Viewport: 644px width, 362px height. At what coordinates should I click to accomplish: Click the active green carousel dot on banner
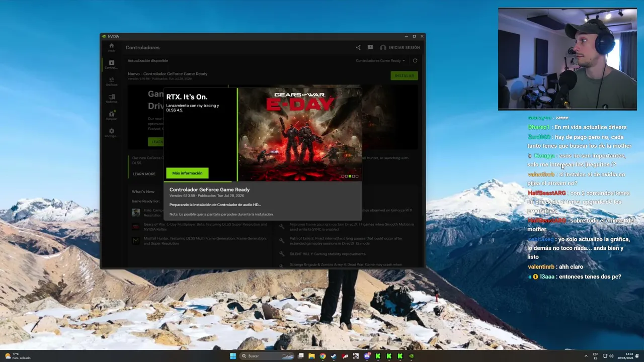350,176
